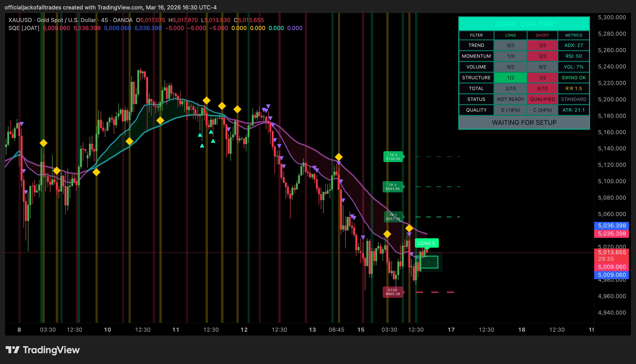The height and width of the screenshot is (364, 636).
Task: Click the SIGNAL QUALIFIER table header
Action: click(x=524, y=24)
